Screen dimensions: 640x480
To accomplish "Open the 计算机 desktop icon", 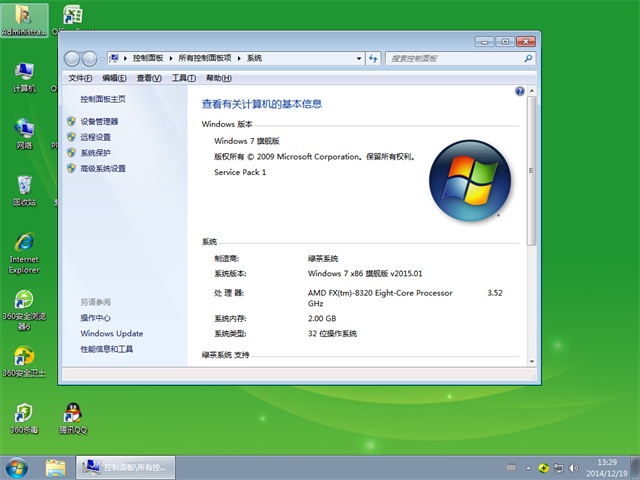I will [24, 77].
